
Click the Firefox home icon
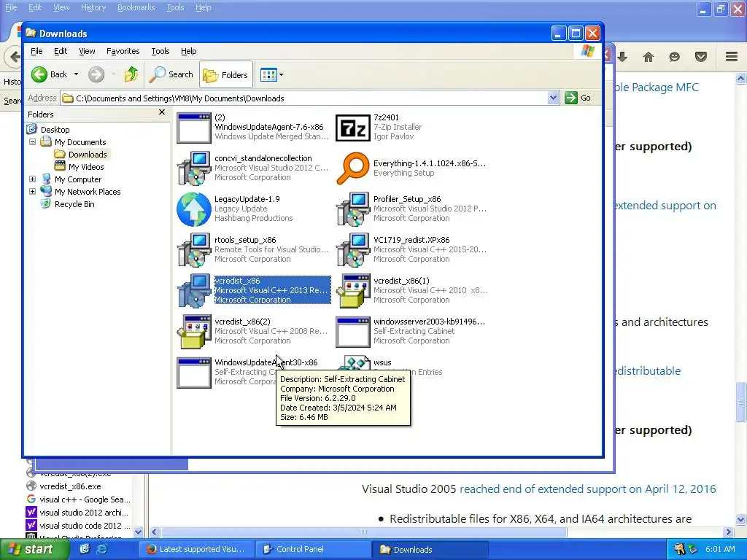pos(648,57)
